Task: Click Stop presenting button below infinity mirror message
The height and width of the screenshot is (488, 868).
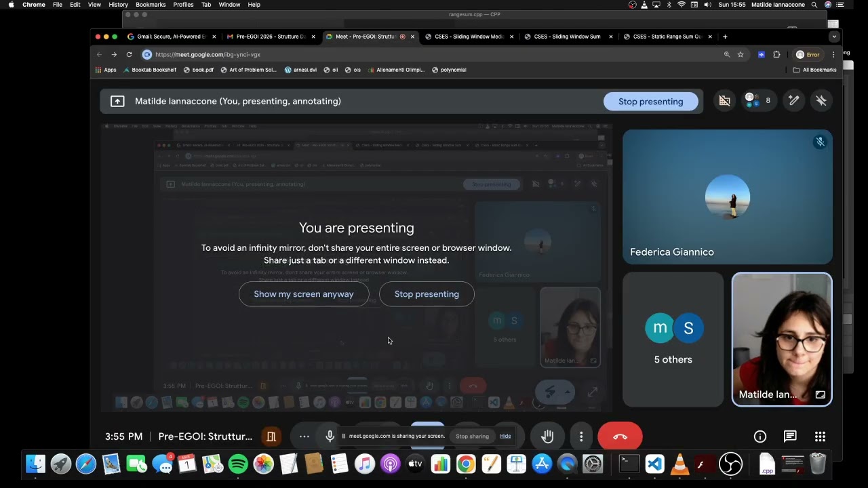Action: point(427,294)
